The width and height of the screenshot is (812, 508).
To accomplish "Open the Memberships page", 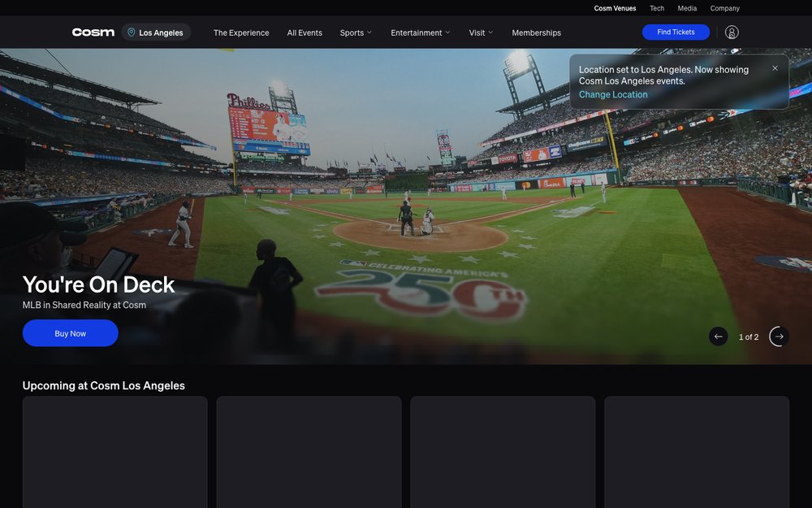I will click(x=536, y=33).
